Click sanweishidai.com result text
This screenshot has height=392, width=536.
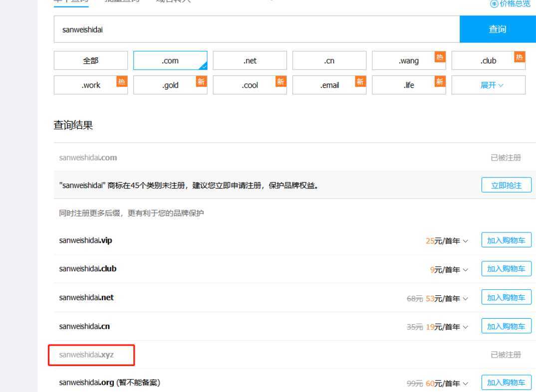(88, 158)
